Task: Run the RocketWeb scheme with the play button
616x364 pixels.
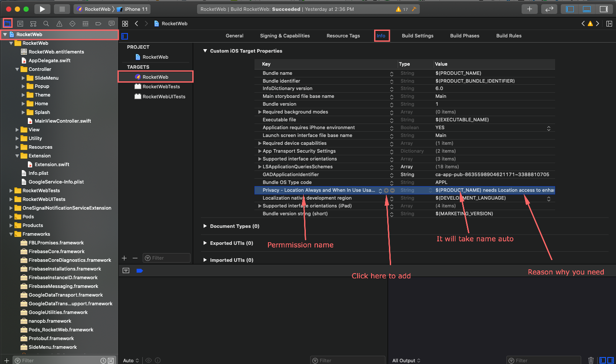Action: click(x=41, y=9)
